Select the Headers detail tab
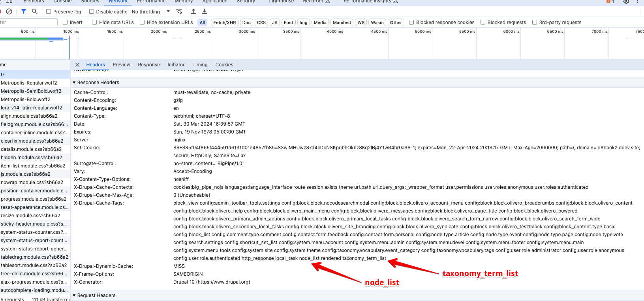 coord(96,65)
